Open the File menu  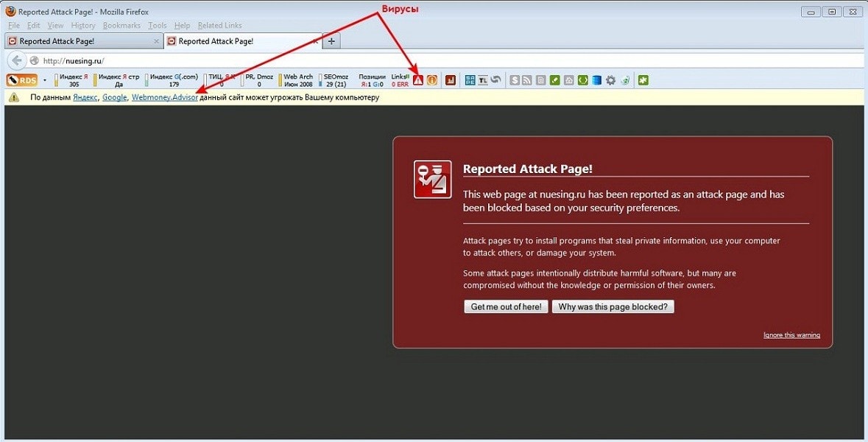(14, 26)
